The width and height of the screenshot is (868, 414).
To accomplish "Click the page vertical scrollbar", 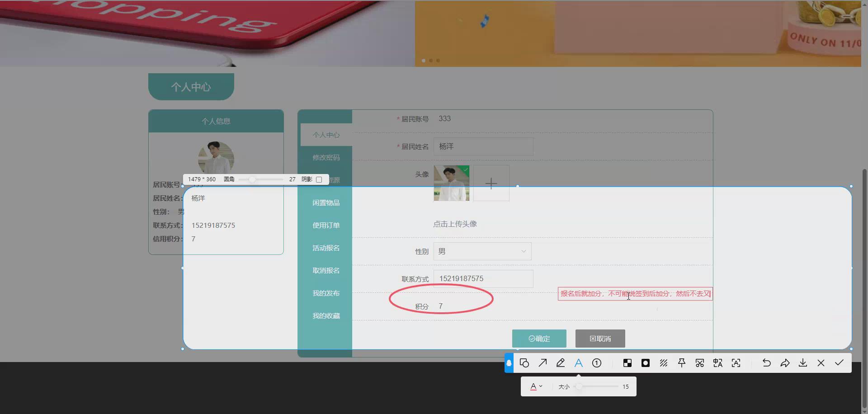I will pos(864,289).
